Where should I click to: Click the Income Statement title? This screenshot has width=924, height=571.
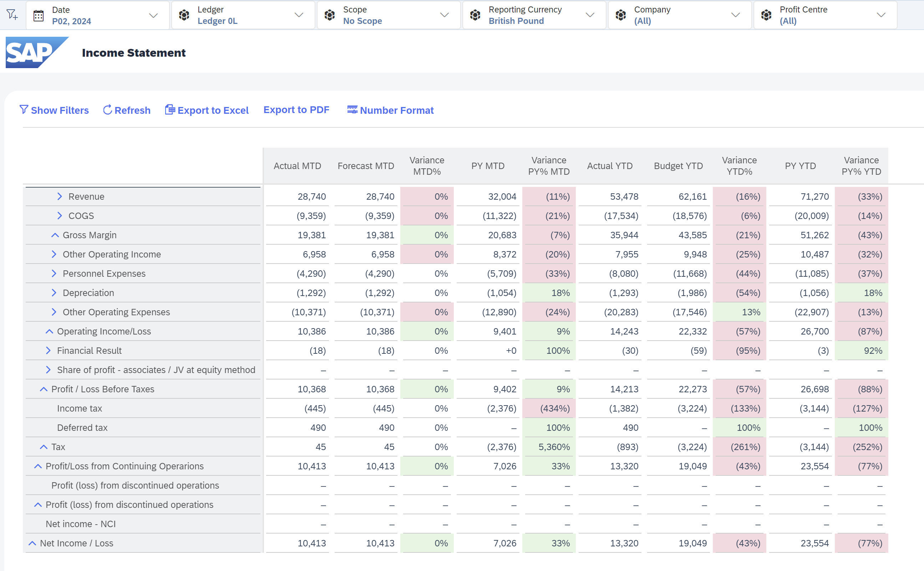[x=134, y=52]
